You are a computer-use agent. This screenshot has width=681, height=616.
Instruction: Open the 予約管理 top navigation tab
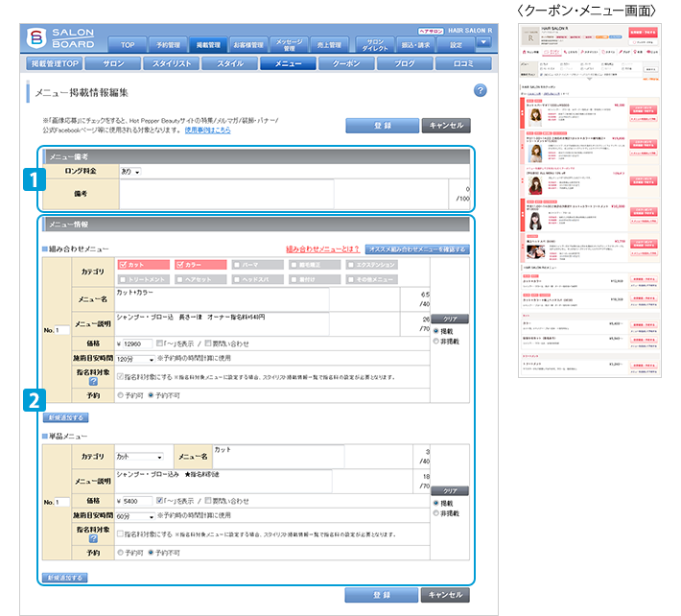tap(166, 44)
